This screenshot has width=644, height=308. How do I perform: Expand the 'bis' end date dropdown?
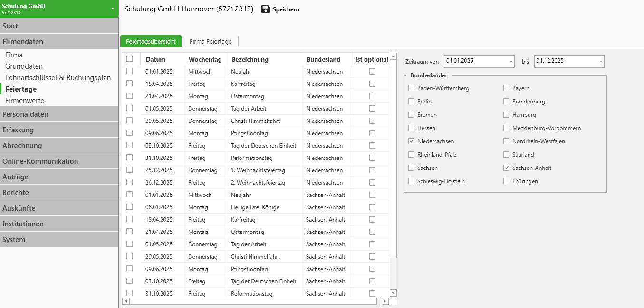pyautogui.click(x=601, y=61)
